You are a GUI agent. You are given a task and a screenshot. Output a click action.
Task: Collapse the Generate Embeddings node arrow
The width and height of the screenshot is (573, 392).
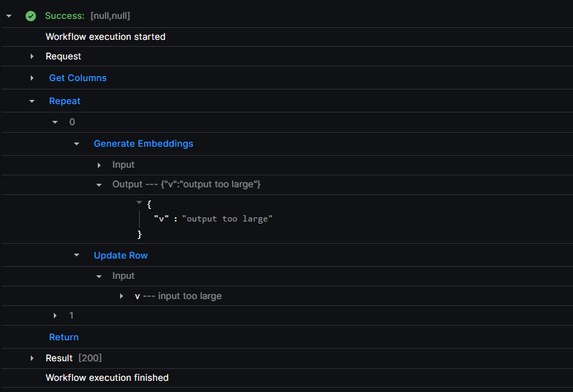click(x=76, y=144)
